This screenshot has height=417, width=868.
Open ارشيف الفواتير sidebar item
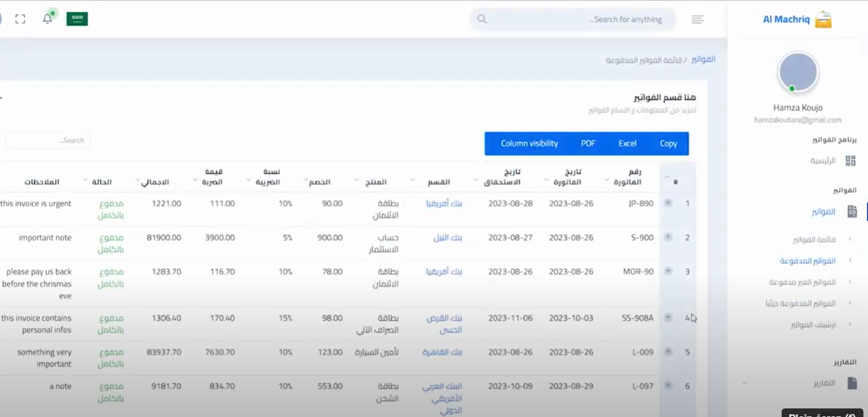813,325
